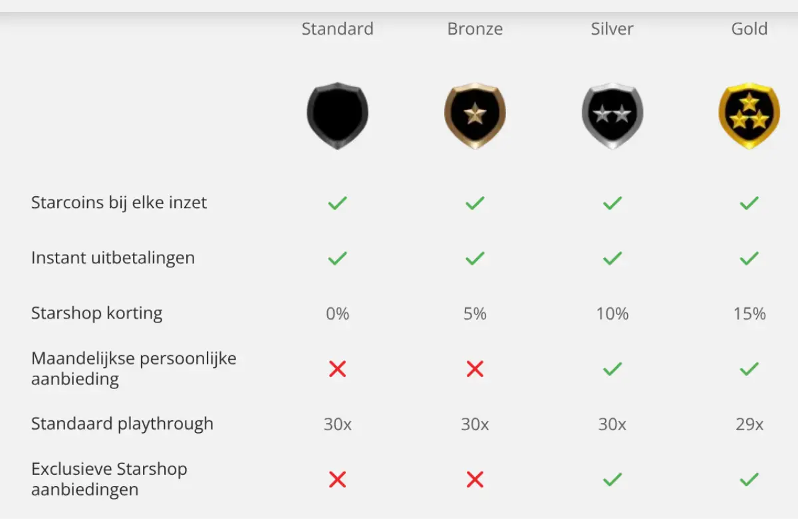Click Bronze's green check for Instant uitbetalingen
Screen dimensions: 798x532
coord(475,258)
